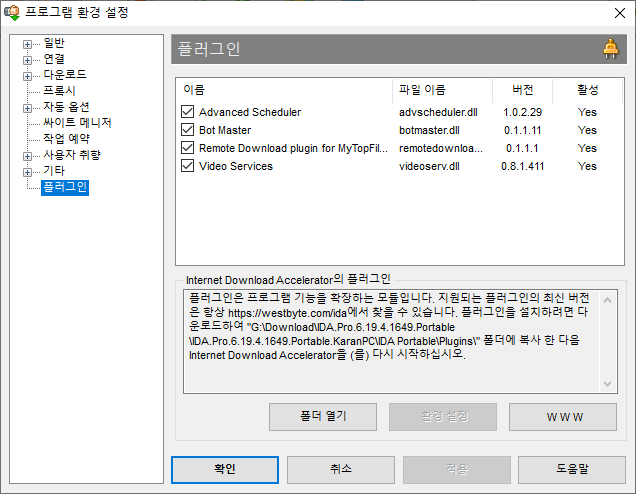Sort by the 활성 column header
Viewport: 636px width, 494px height.
pyautogui.click(x=587, y=90)
